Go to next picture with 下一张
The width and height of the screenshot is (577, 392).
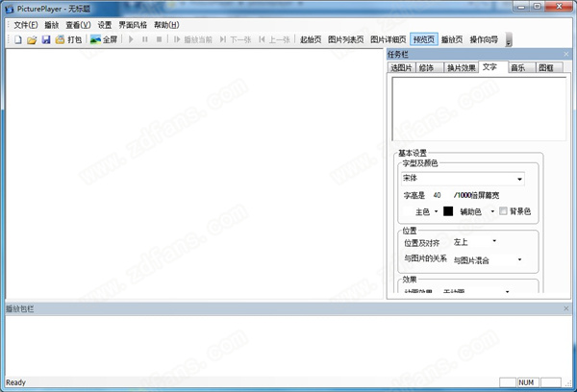pos(236,39)
